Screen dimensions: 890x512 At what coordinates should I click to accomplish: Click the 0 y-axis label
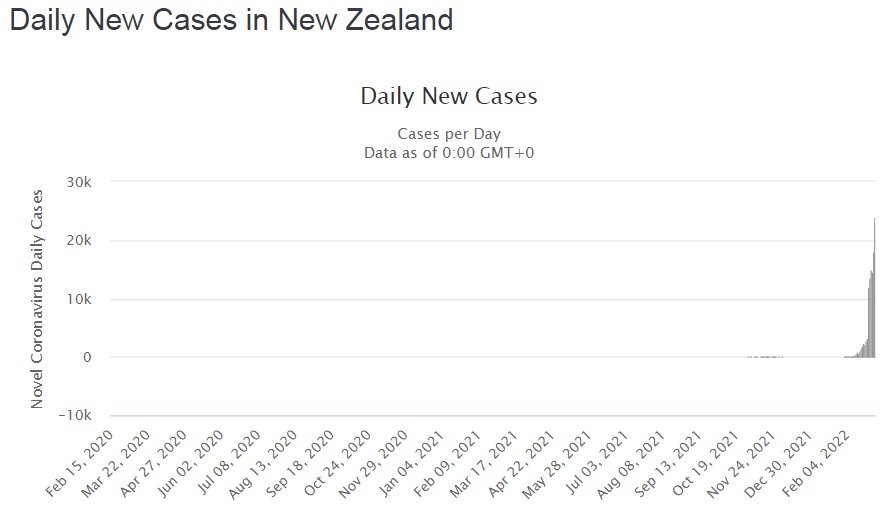point(87,357)
